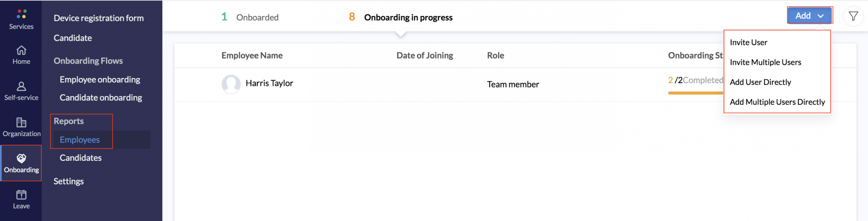
Task: Open the Organization module
Action: coord(21,127)
